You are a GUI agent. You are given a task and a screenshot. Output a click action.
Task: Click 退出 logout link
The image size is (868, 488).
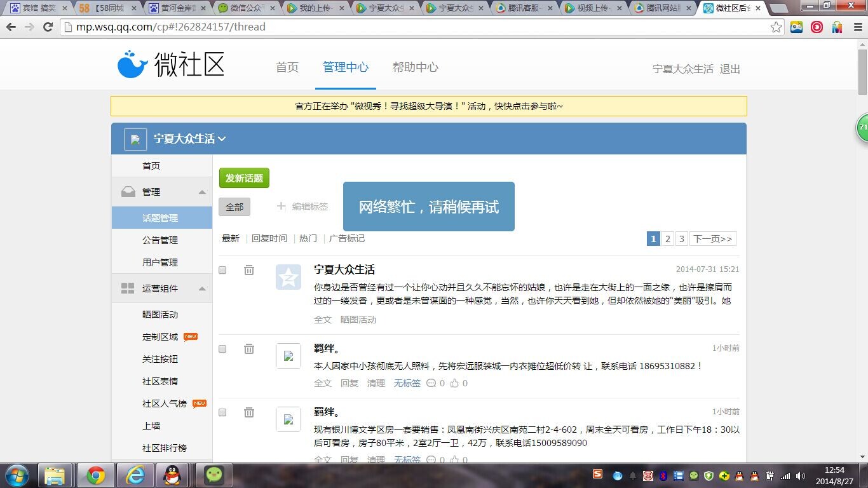[730, 69]
